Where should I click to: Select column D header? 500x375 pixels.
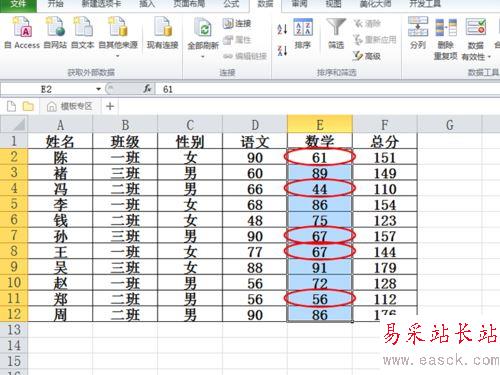(255, 125)
